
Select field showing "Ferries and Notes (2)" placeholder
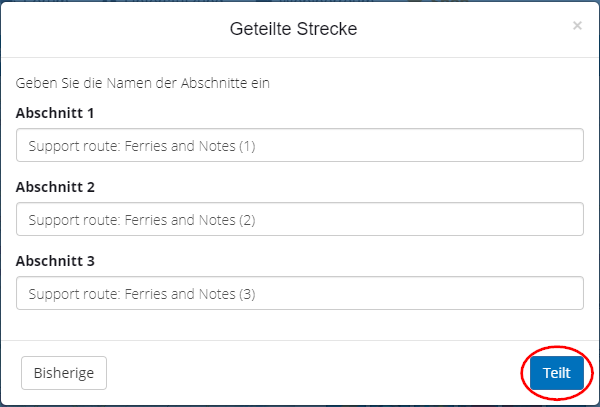pyautogui.click(x=300, y=220)
